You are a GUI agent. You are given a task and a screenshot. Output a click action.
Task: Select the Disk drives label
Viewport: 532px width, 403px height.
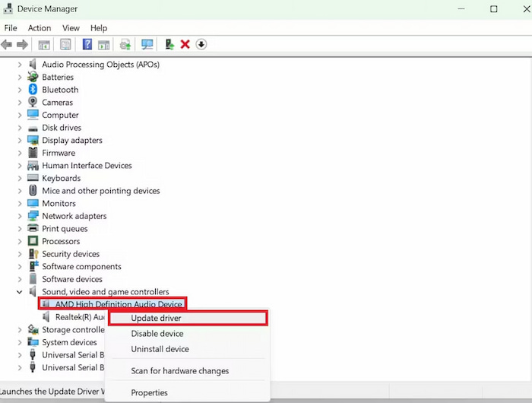[x=62, y=128]
